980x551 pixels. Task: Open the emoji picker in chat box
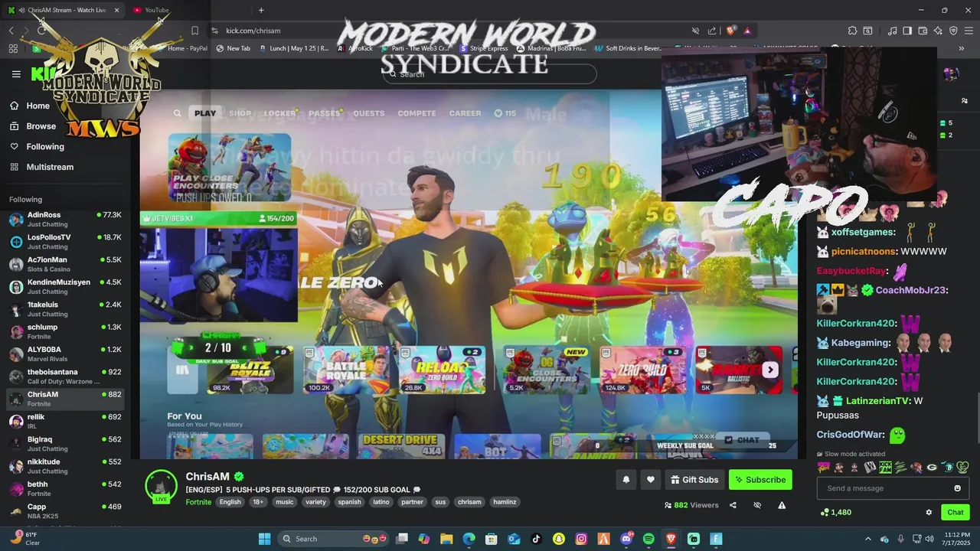[957, 488]
